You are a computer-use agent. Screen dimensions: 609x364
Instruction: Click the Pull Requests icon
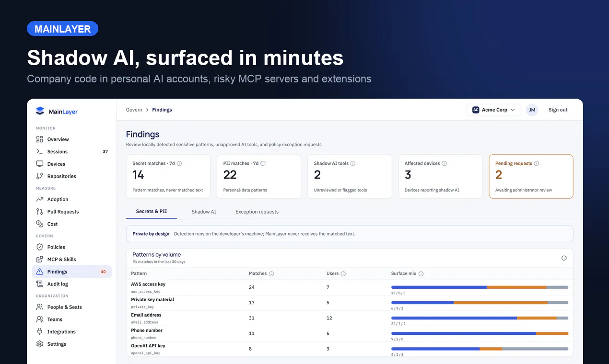(40, 212)
